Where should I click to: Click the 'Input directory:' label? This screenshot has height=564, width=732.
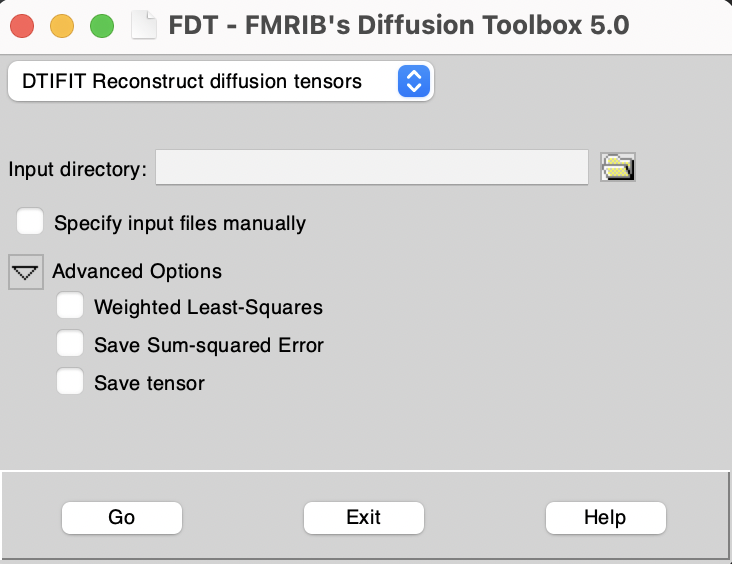[77, 169]
